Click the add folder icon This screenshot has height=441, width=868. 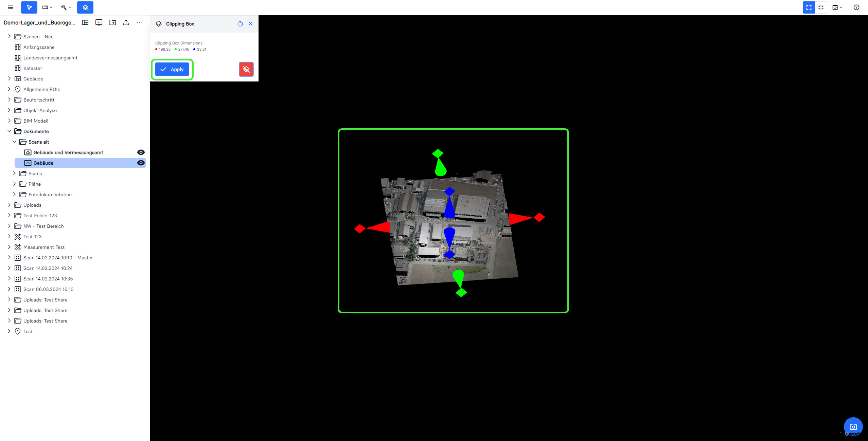pyautogui.click(x=112, y=22)
